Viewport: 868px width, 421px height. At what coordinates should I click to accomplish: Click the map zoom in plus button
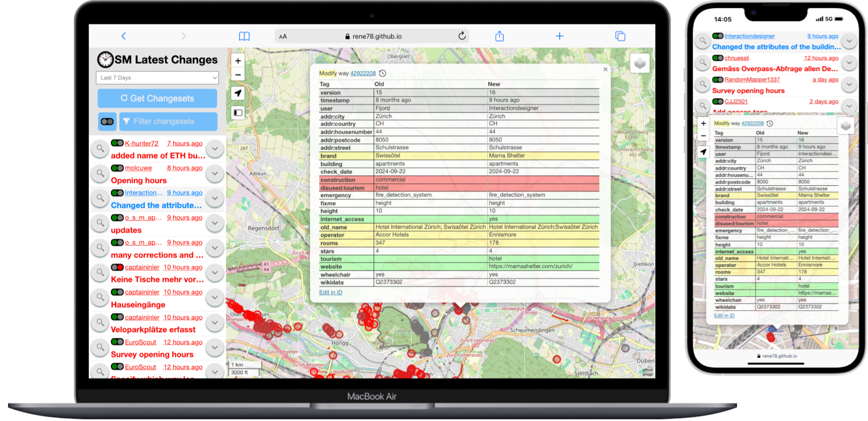pos(238,61)
